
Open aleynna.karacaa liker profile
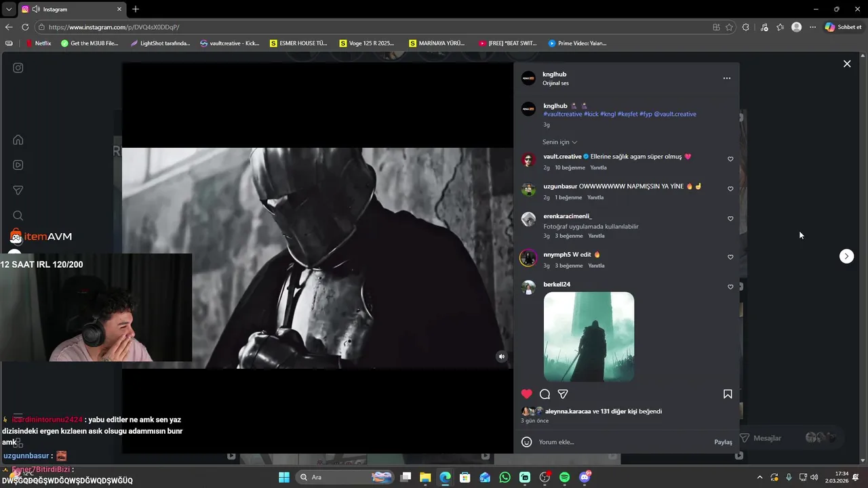[x=568, y=411]
